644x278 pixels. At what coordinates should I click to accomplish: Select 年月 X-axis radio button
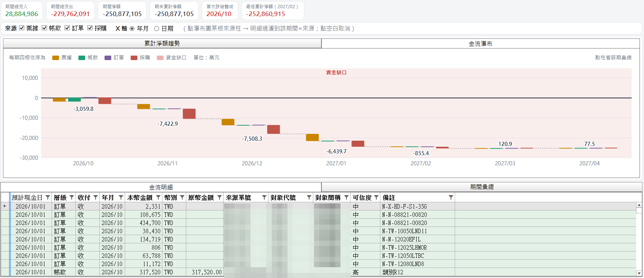coord(132,28)
